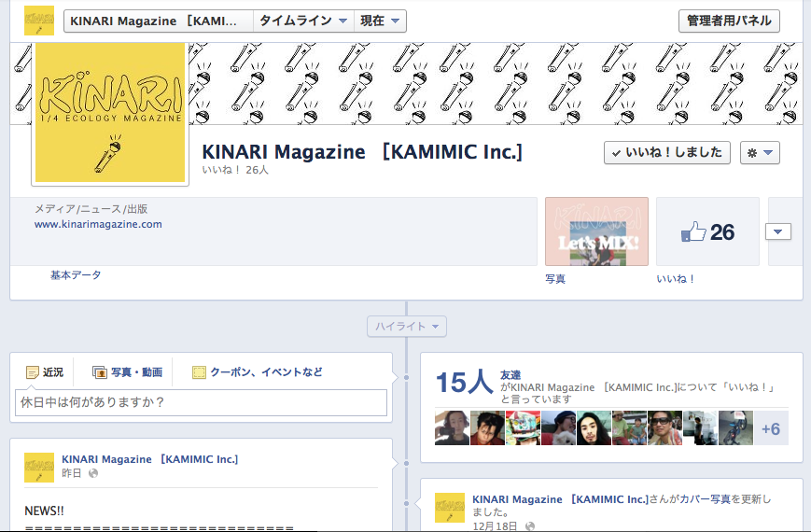Click the small KINARI logo in top bar

click(39, 21)
